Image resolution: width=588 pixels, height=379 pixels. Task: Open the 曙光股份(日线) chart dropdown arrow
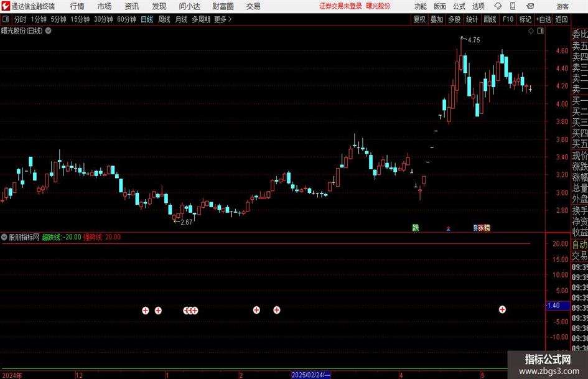pyautogui.click(x=49, y=31)
